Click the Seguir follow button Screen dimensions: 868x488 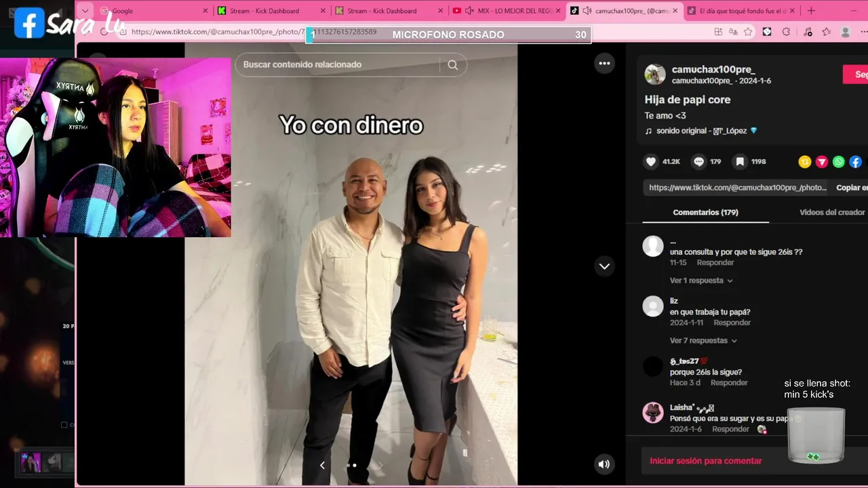(856, 75)
